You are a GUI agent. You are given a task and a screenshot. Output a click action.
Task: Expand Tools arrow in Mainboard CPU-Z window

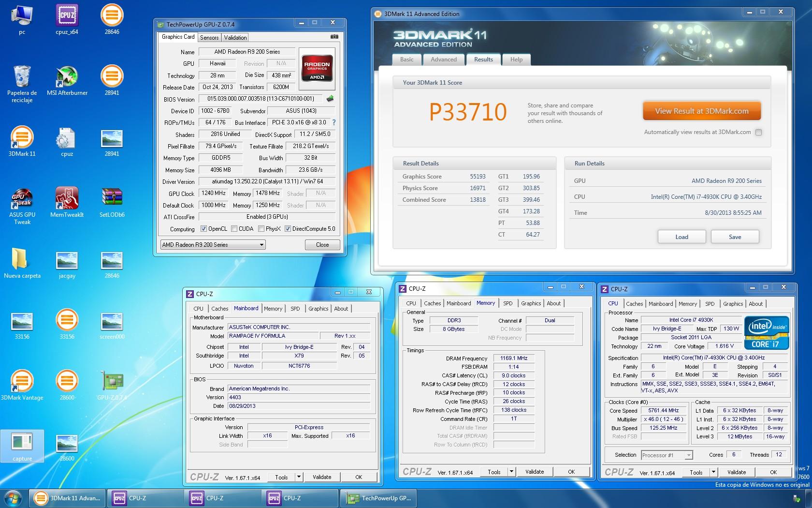point(299,477)
